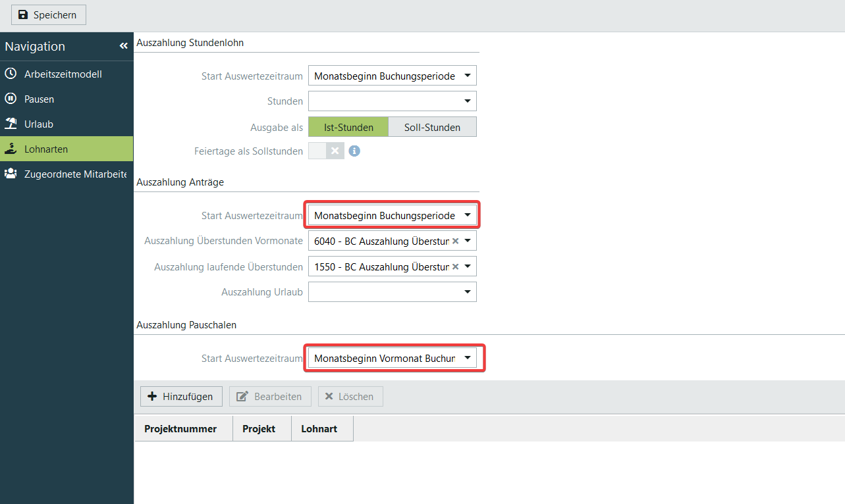Sort by Projektnummer column header

[180, 428]
